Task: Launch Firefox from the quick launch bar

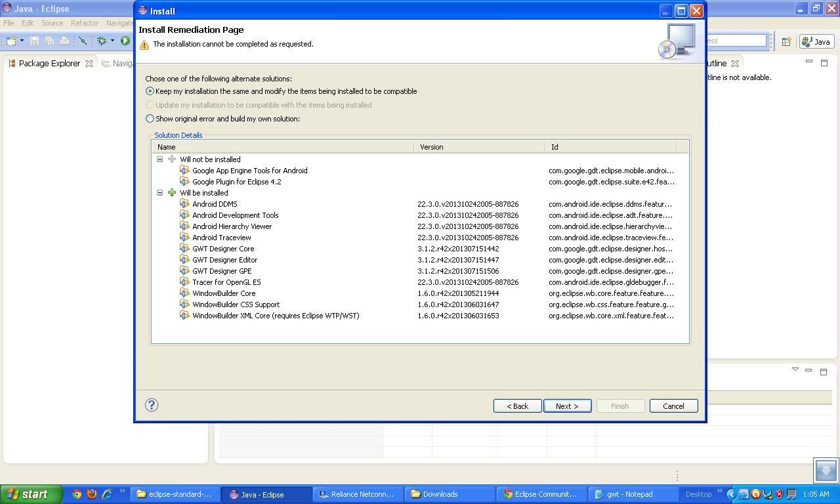Action: (92, 494)
